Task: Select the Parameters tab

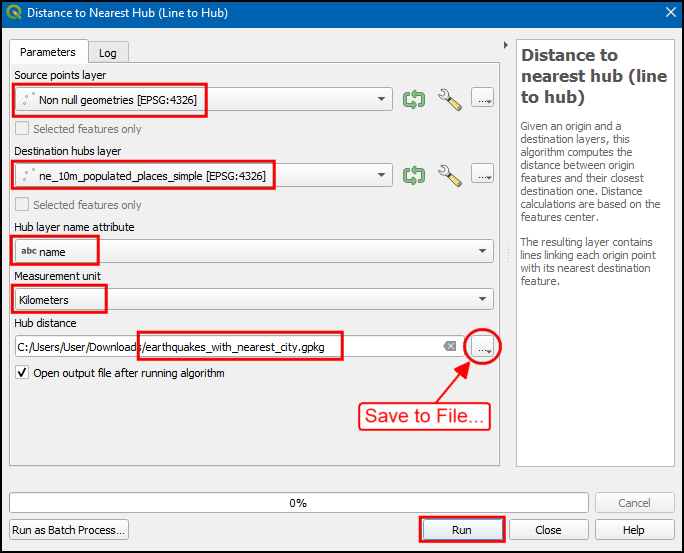Action: coord(48,52)
